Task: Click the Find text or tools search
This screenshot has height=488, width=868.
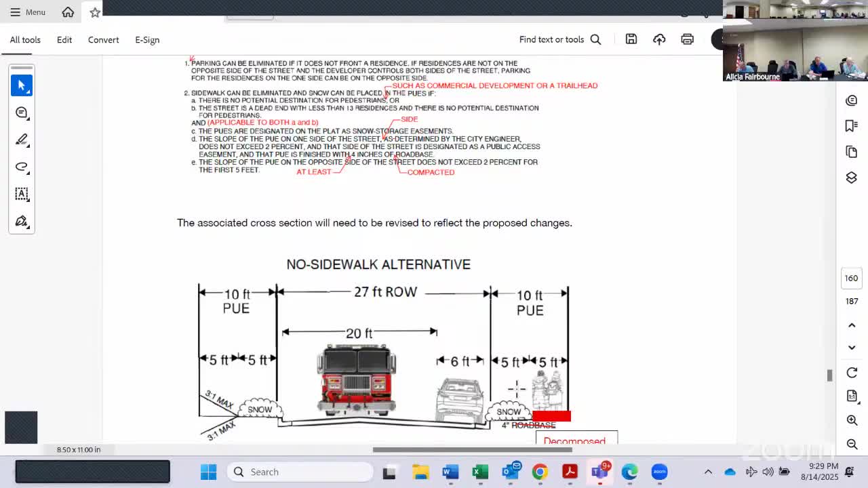Action: (x=560, y=39)
